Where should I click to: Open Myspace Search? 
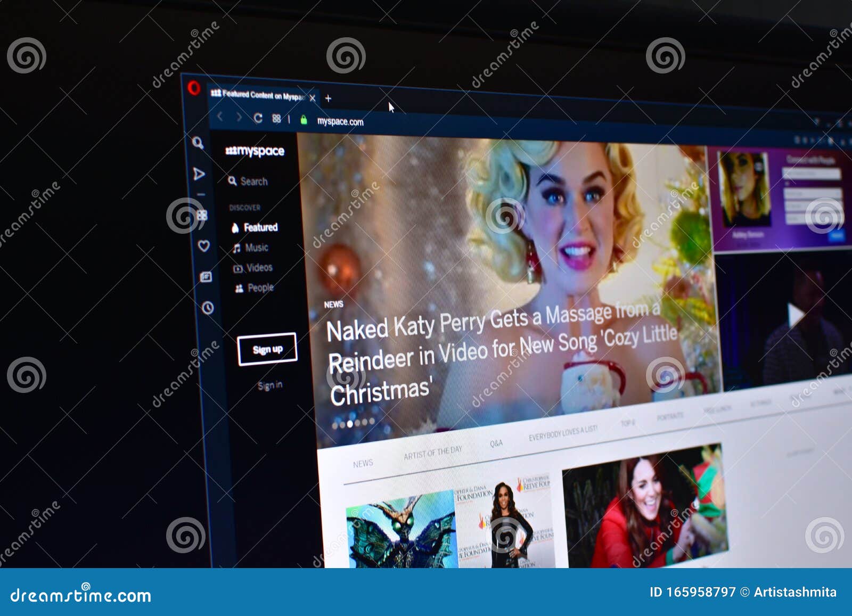248,182
